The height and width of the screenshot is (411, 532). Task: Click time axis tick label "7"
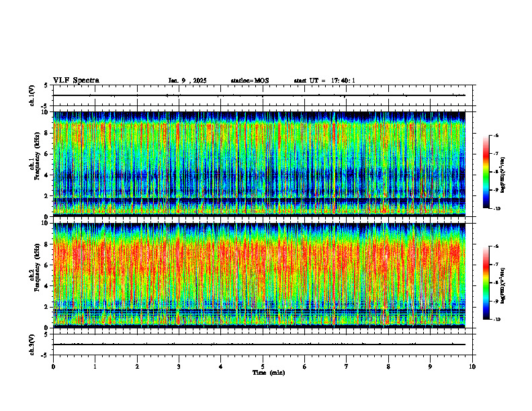point(347,367)
